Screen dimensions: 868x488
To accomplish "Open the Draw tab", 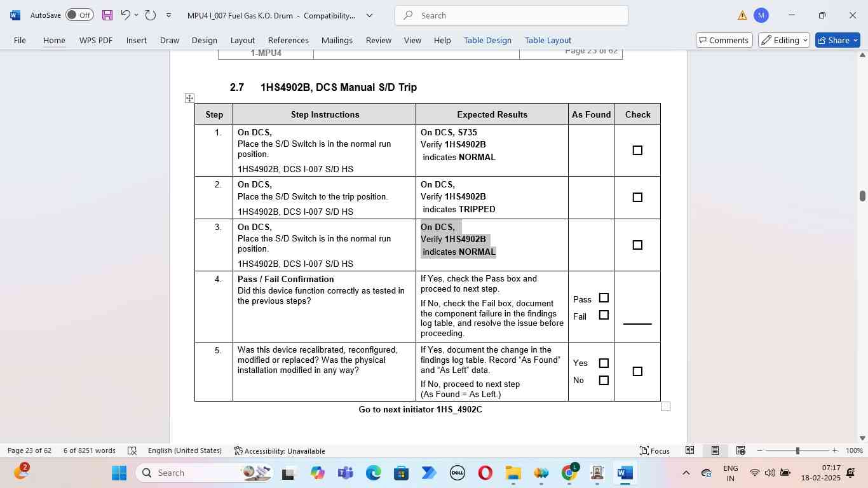I will tap(170, 40).
